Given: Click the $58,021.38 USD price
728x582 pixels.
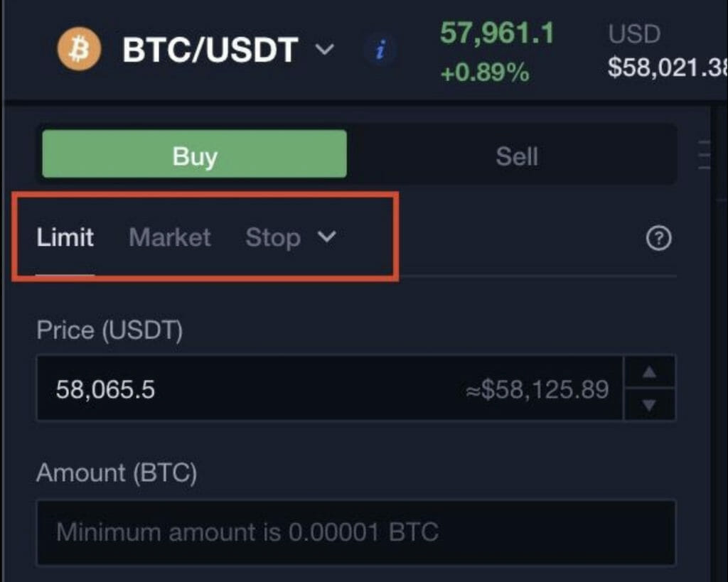Looking at the screenshot, I should coord(668,68).
